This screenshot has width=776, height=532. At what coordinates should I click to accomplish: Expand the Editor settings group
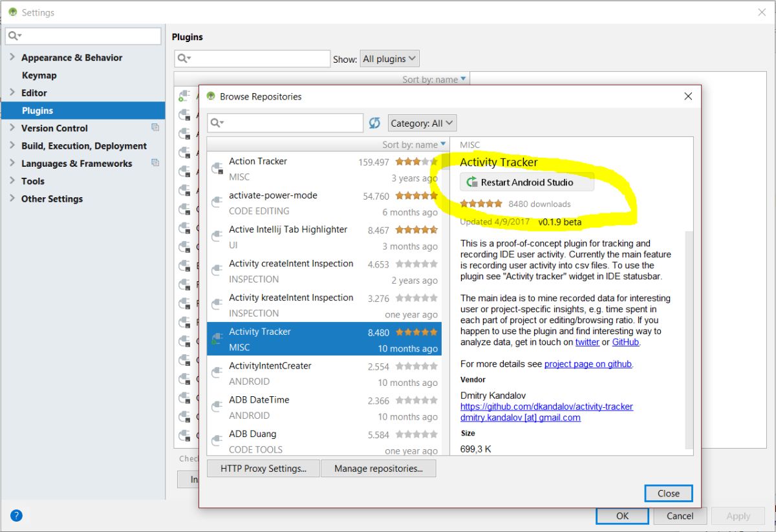pyautogui.click(x=12, y=92)
